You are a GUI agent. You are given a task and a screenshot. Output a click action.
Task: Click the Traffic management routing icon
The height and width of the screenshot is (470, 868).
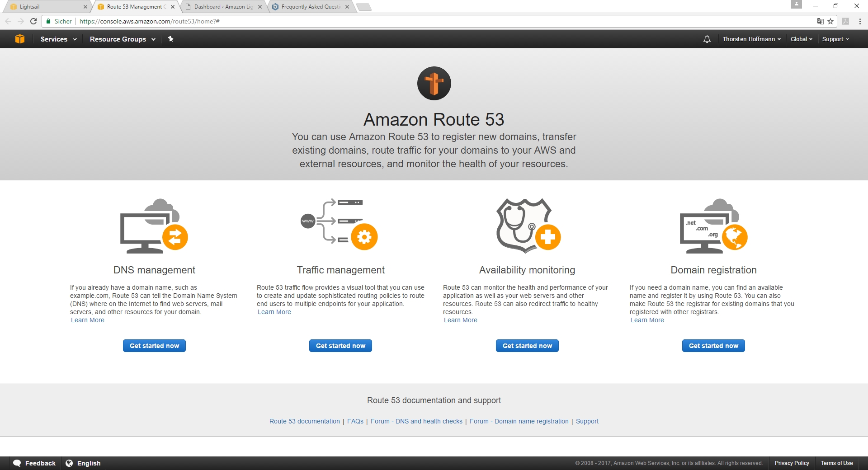340,224
